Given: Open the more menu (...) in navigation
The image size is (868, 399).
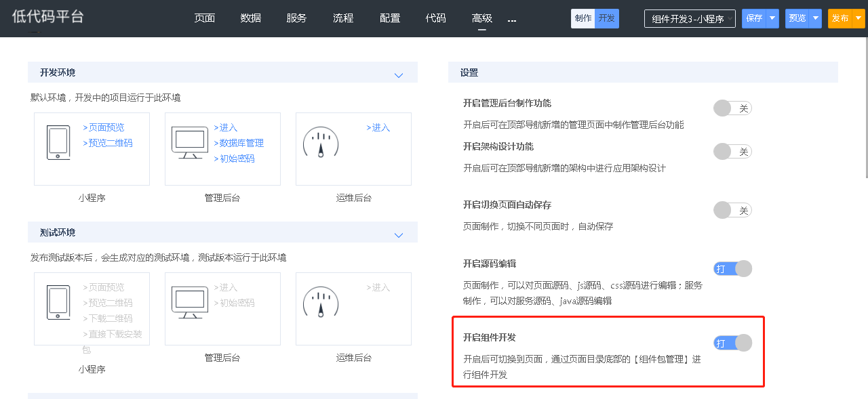Looking at the screenshot, I should point(512,19).
